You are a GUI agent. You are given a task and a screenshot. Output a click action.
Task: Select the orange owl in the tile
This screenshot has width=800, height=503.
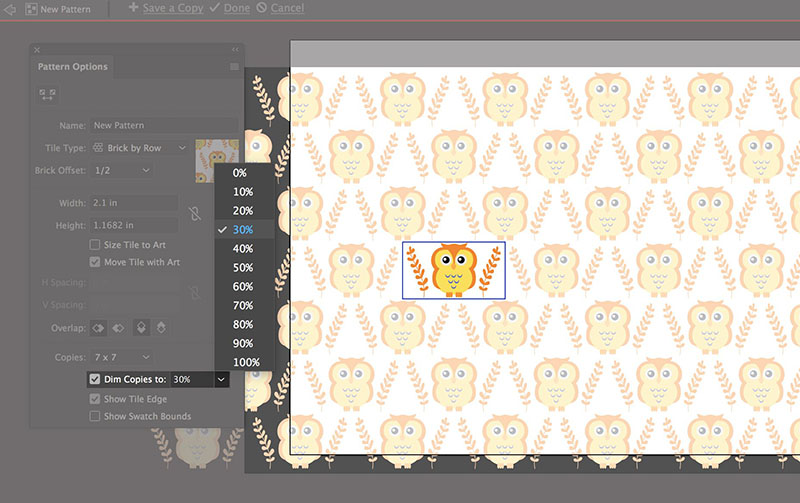pos(454,270)
